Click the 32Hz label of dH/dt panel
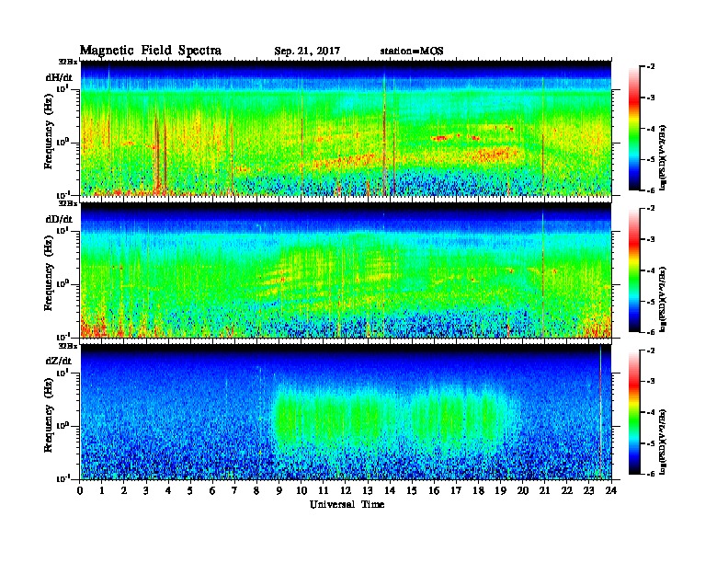Viewport: 728px width, 563px height. 68,62
